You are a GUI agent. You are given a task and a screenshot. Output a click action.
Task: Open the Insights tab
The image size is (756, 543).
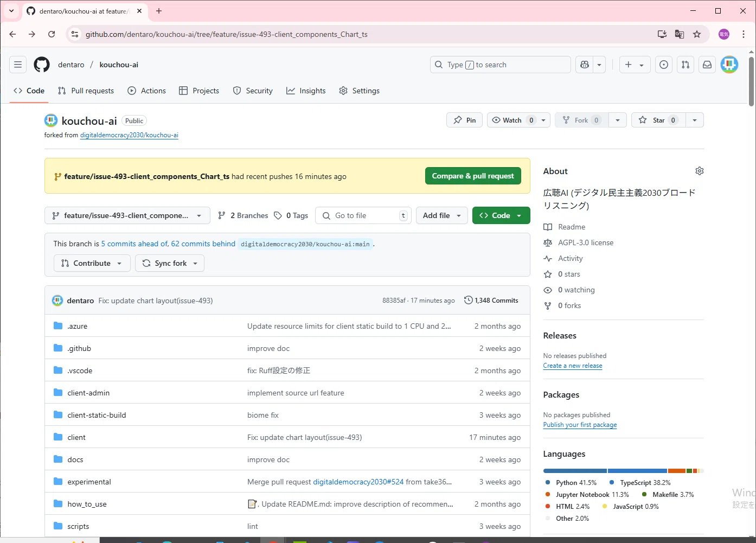306,91
